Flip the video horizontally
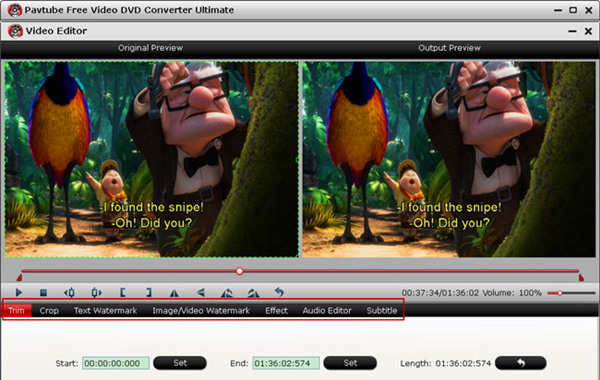The height and width of the screenshot is (380, 600). click(174, 293)
